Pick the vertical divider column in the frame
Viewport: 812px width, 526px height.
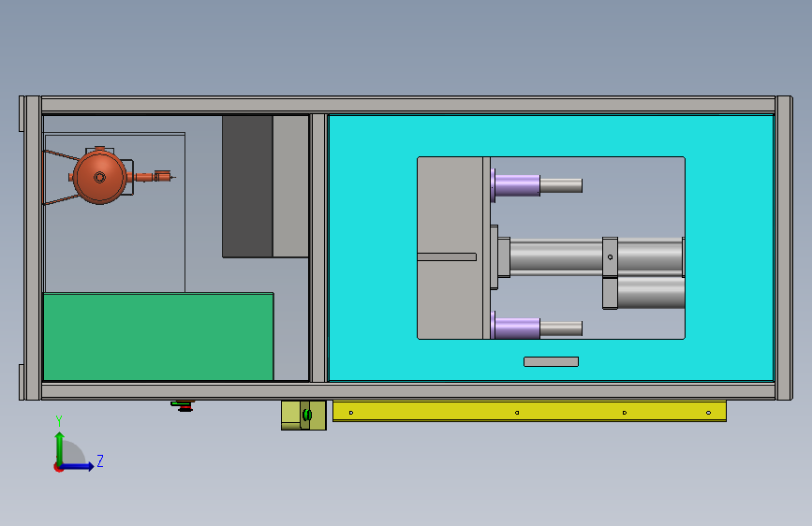tap(318, 248)
